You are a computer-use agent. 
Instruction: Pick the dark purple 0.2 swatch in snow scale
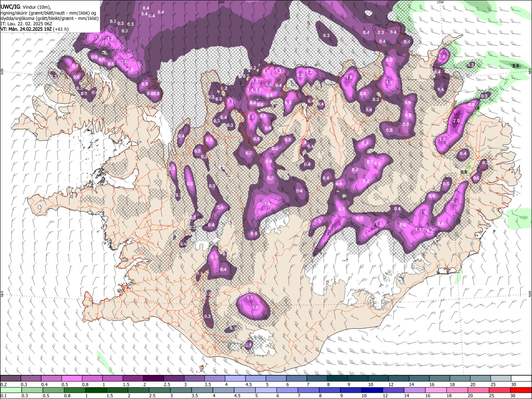10,379
